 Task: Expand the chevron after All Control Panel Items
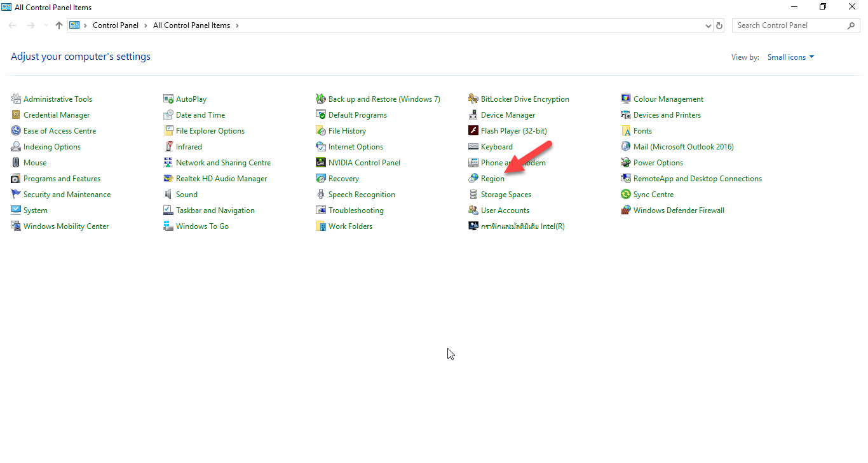tap(237, 25)
